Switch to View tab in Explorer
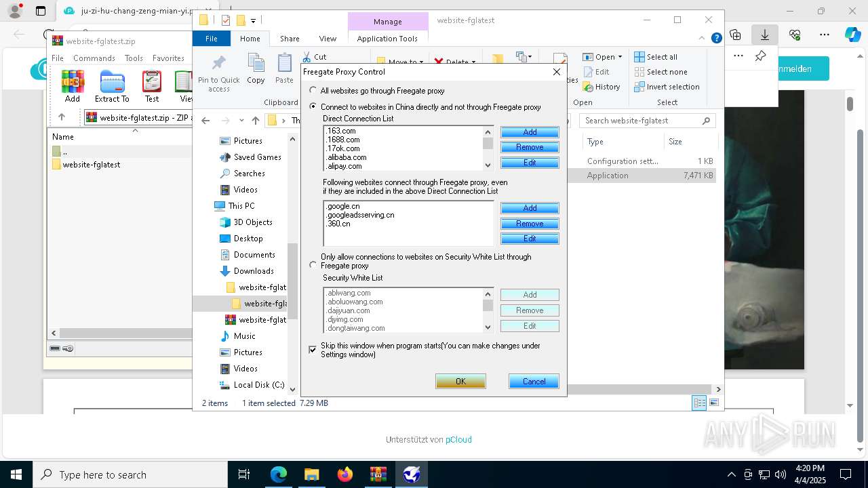This screenshot has height=488, width=868. pos(328,39)
